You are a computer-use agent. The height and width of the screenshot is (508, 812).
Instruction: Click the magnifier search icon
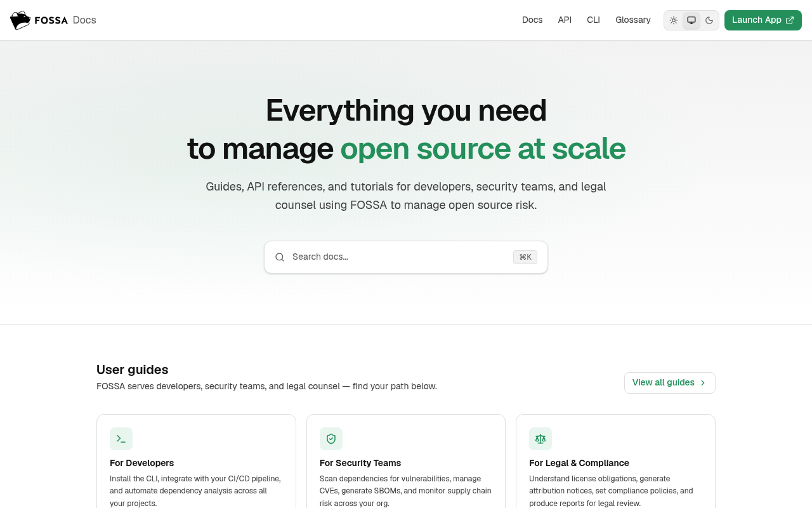tap(280, 257)
